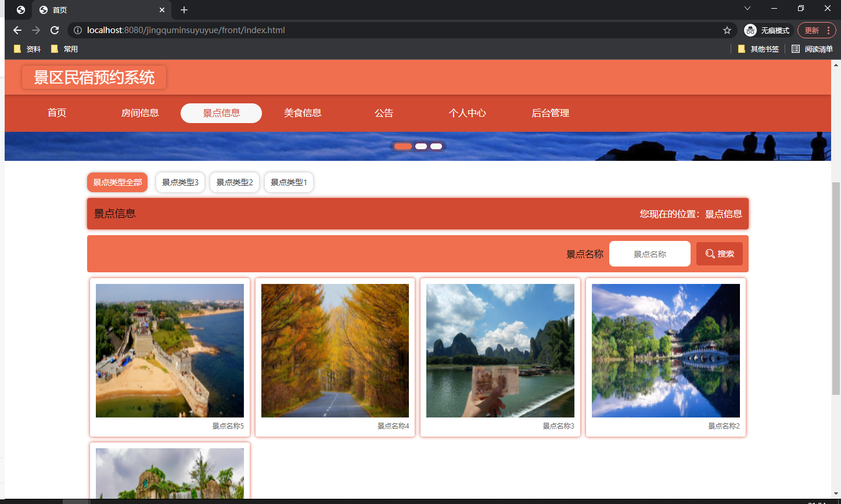841x504 pixels.
Task: Click the 您现在的位置：景点信息 breadcrumb text
Action: point(691,214)
